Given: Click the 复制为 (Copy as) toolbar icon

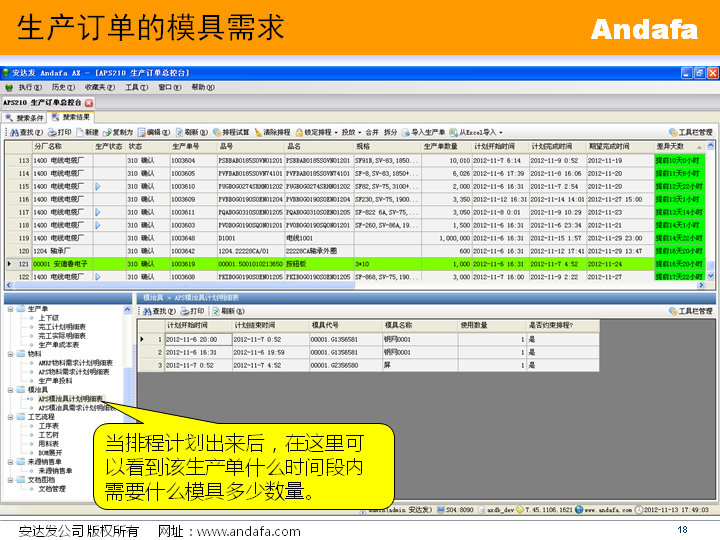Looking at the screenshot, I should (118, 132).
